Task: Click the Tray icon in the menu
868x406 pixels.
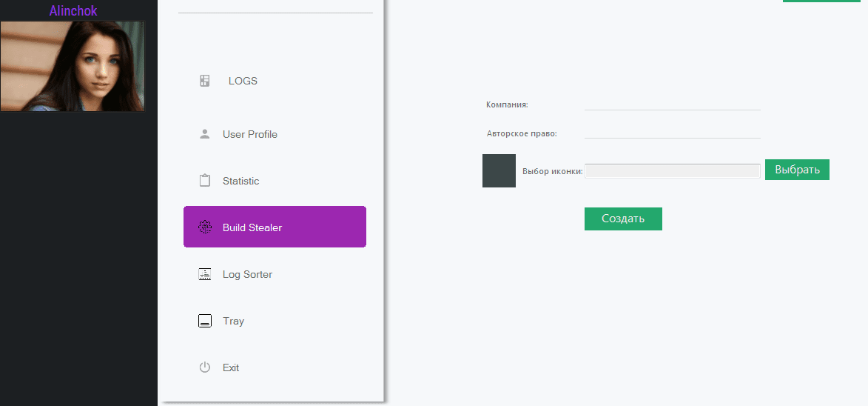Action: pyautogui.click(x=205, y=321)
